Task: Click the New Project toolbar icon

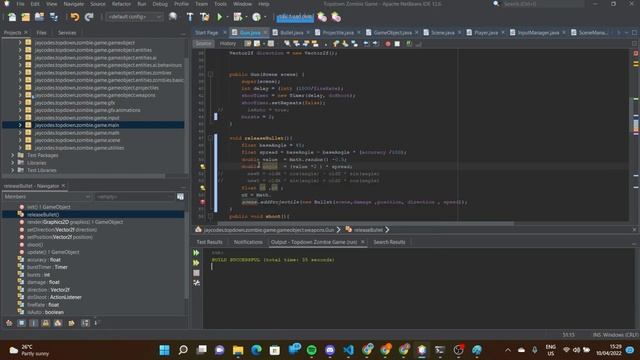Action: (x=26, y=17)
